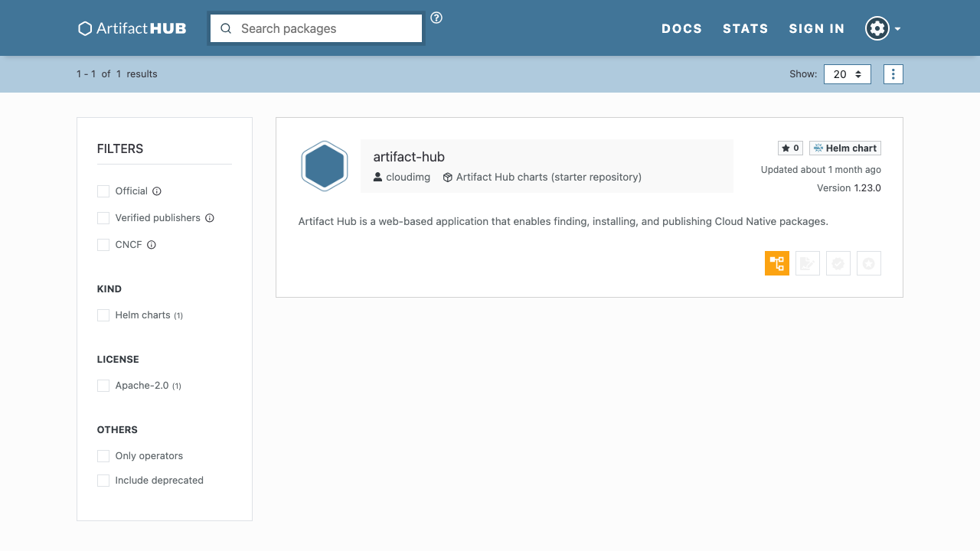Click the '1 - 1 of 1 results' text
The width and height of the screenshot is (980, 551).
pos(117,74)
